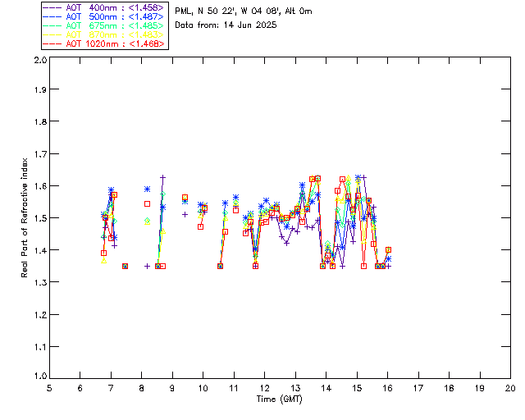Click the '14' tick label on time axis
Screen dimensions: 525x420
click(x=326, y=388)
